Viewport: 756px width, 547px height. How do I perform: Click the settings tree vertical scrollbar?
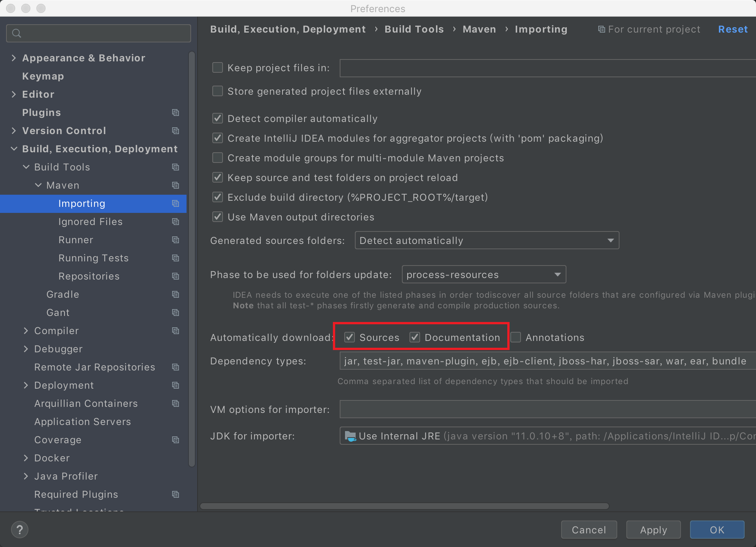192,259
